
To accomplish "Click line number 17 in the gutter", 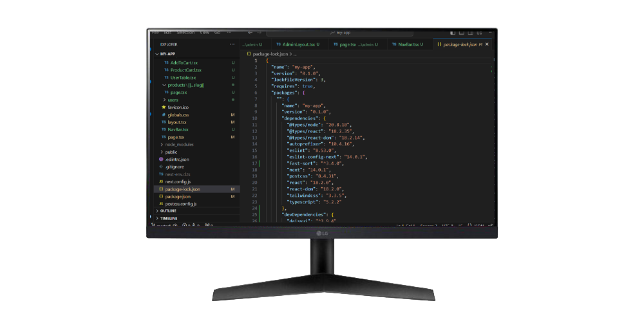I will click(254, 163).
